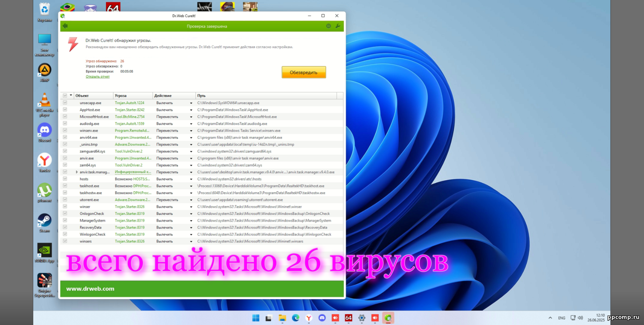Image resolution: width=644 pixels, height=325 pixels.
Task: Open the Unigine Superposition desktop icon
Action: (44, 285)
